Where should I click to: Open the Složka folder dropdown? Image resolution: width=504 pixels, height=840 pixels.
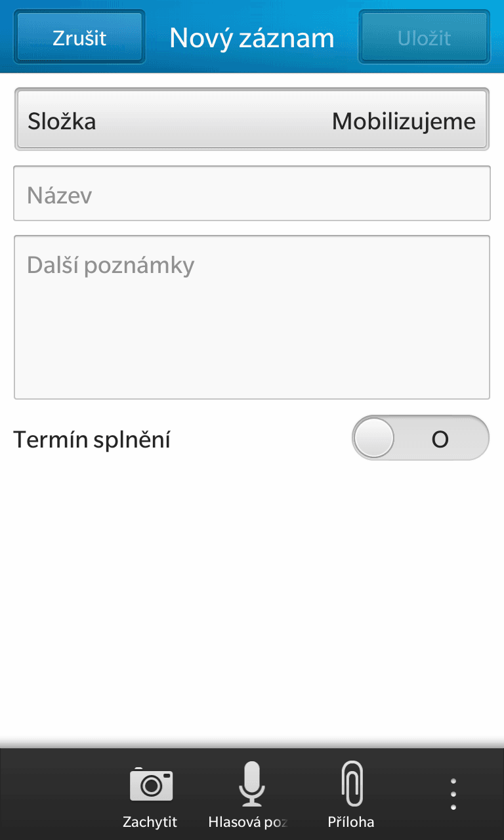252,120
